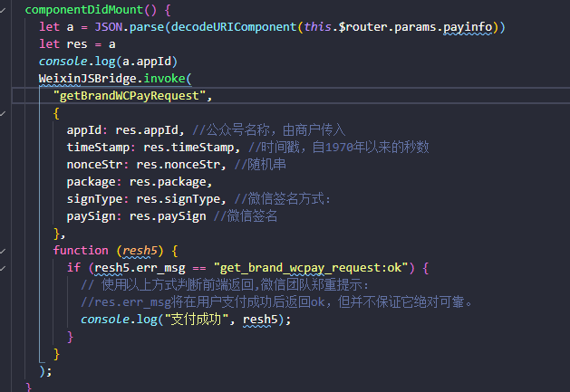Click the nonceStr property key
570x392 pixels.
(x=94, y=165)
